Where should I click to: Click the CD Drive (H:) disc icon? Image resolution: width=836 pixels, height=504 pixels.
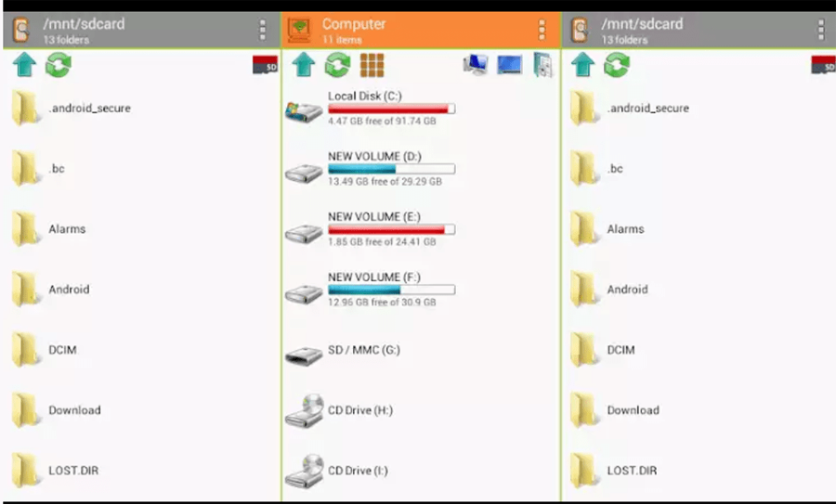point(304,411)
